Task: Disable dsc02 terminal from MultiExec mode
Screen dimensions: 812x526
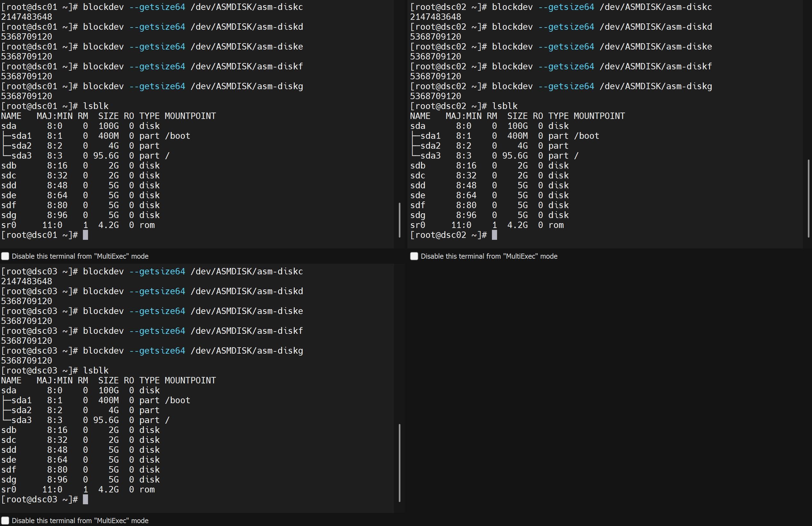Action: tap(414, 256)
